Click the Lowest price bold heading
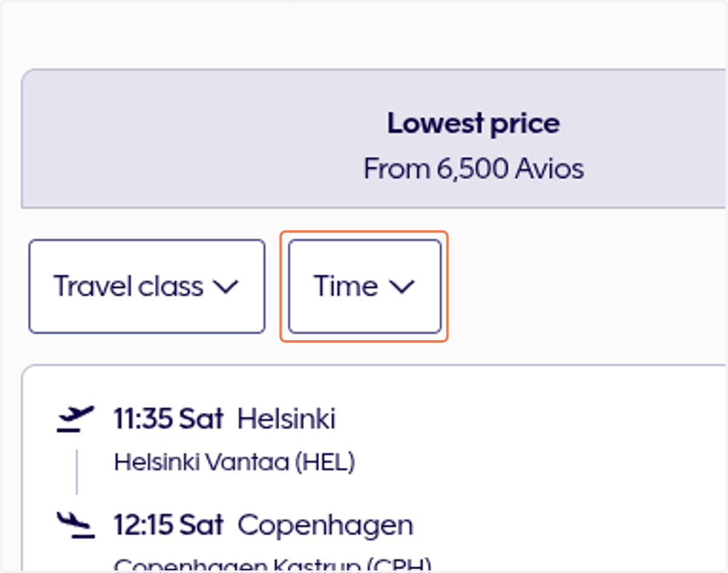Viewport: 728px width, 573px height. point(474,124)
